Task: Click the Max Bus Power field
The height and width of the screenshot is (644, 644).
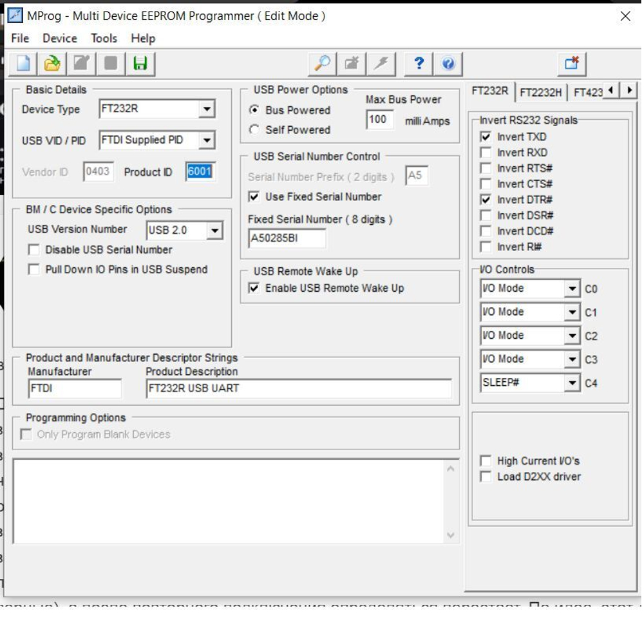Action: [x=379, y=120]
